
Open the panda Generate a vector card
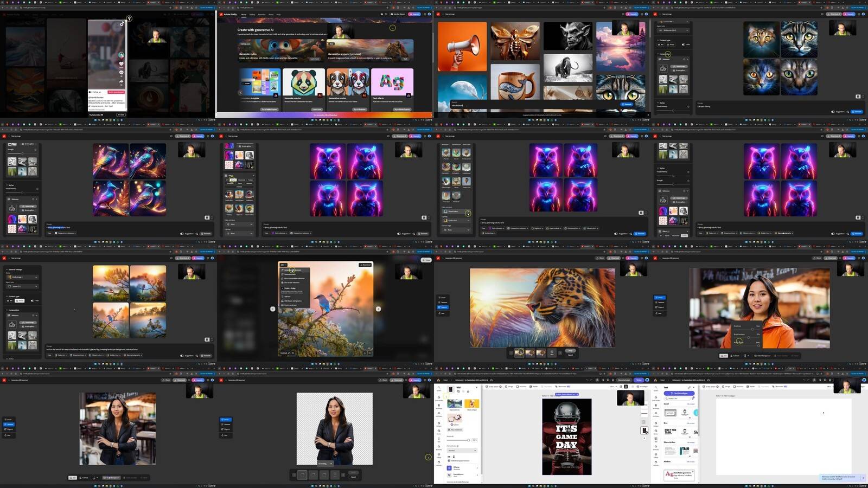pyautogui.click(x=304, y=89)
